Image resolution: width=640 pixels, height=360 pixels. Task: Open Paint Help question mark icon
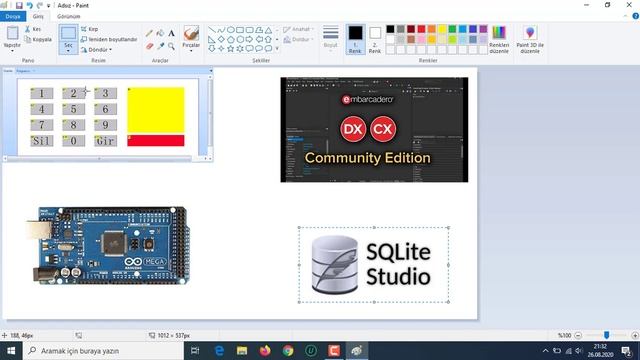(x=636, y=16)
